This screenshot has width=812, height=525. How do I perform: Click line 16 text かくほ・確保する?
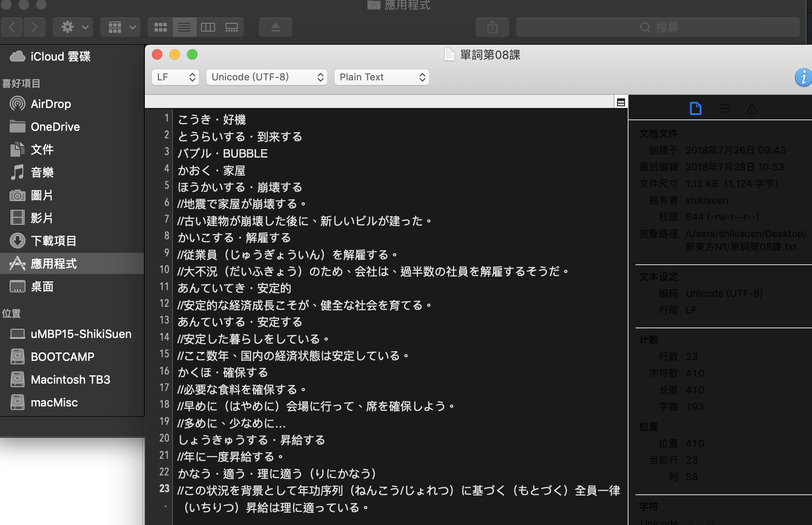pos(223,373)
